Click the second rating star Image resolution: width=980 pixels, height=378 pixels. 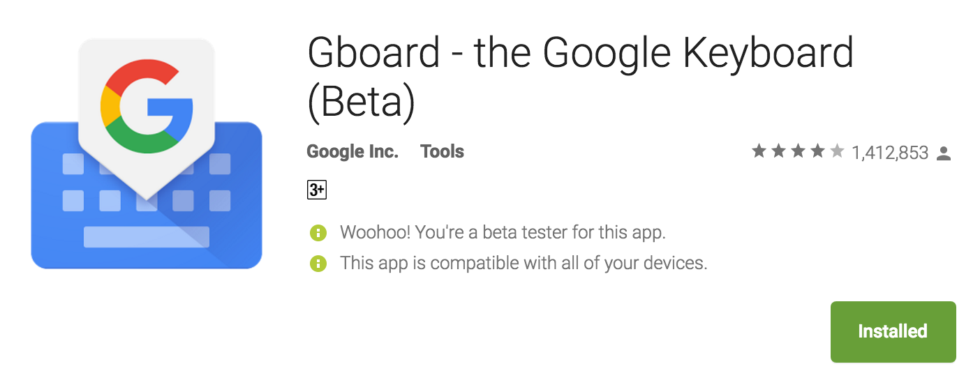point(778,151)
